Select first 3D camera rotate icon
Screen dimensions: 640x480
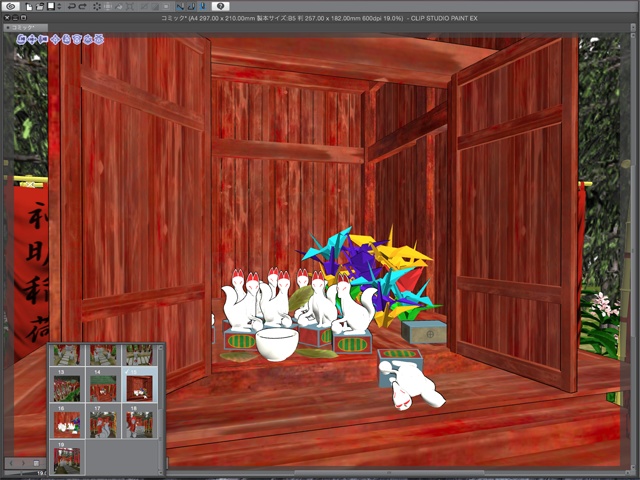[x=22, y=40]
